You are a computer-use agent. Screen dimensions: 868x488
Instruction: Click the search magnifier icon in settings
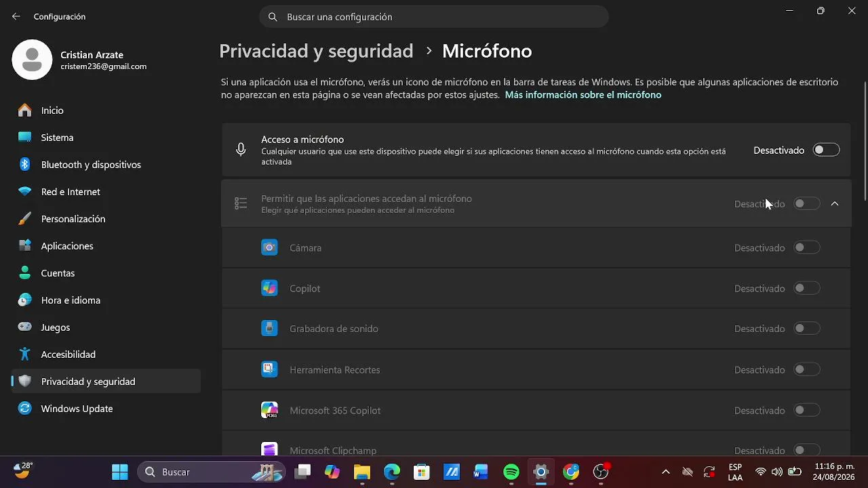273,17
